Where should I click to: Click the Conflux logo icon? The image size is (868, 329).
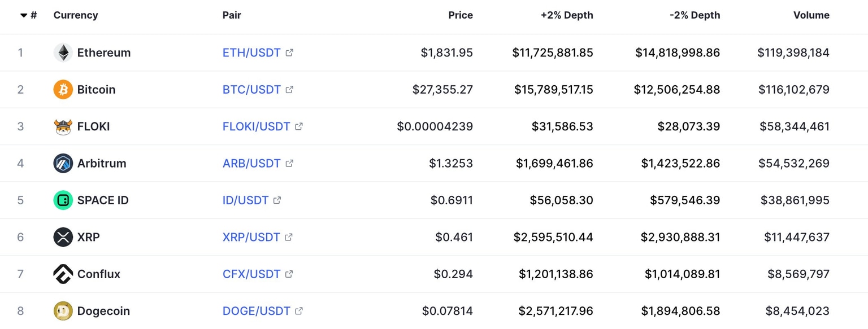point(63,274)
